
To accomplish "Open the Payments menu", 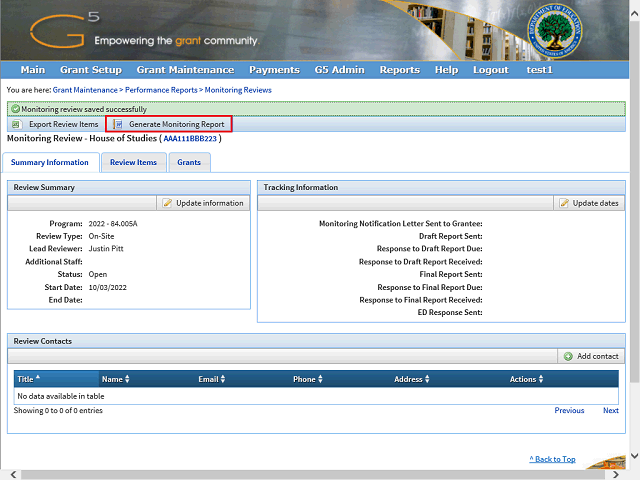I will click(x=274, y=70).
